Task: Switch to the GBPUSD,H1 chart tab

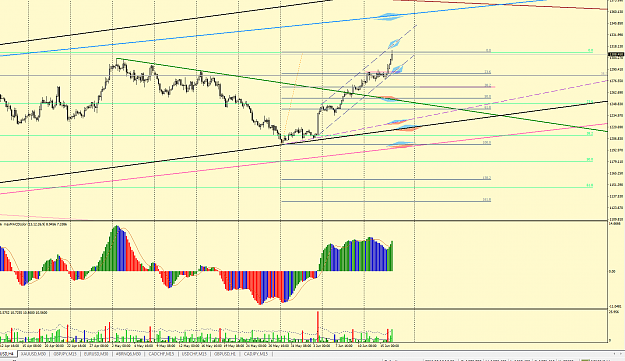Action: pyautogui.click(x=225, y=354)
